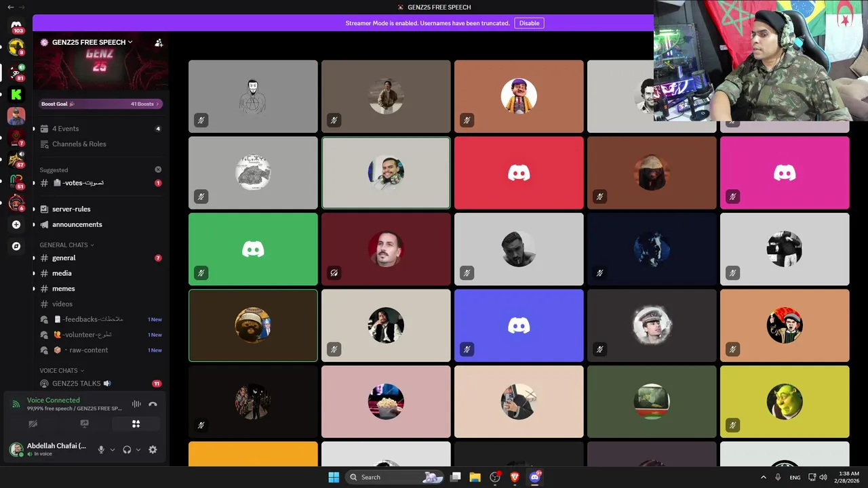Click the invite people icon
Viewport: 868px width, 488px height.
[x=159, y=42]
